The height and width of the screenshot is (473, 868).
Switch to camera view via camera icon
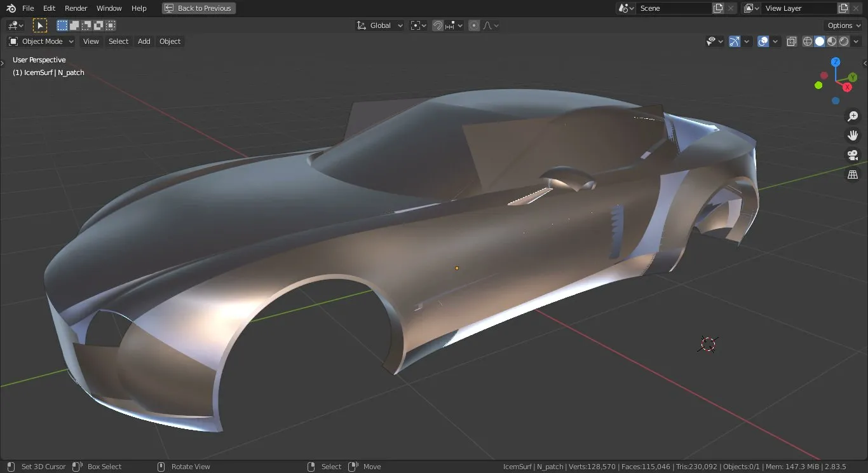(853, 154)
